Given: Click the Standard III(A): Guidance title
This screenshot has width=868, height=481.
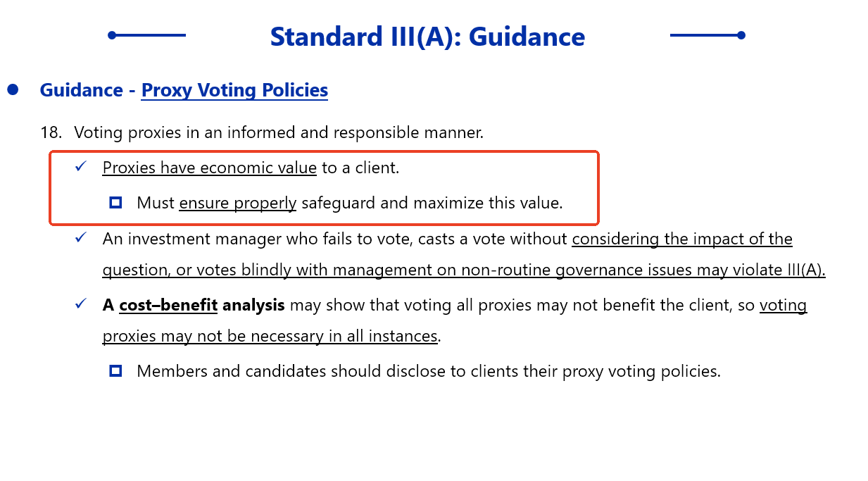Looking at the screenshot, I should [427, 37].
